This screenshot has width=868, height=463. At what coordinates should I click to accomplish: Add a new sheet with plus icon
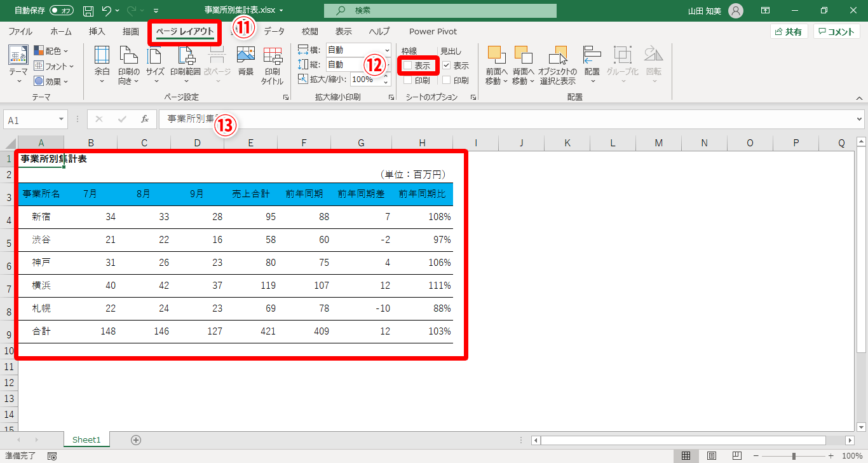(x=135, y=439)
